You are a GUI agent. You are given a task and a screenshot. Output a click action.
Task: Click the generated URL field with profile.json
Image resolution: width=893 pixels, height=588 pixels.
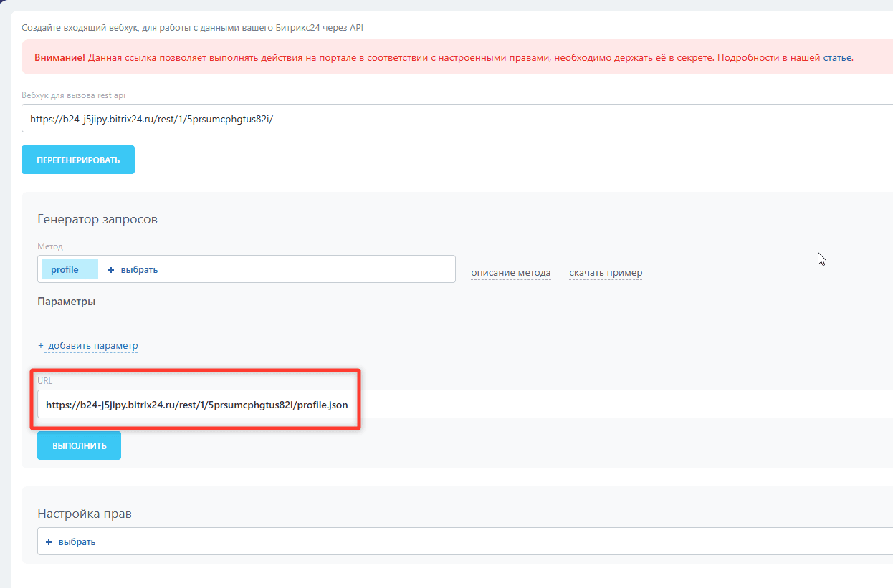[x=465, y=404]
